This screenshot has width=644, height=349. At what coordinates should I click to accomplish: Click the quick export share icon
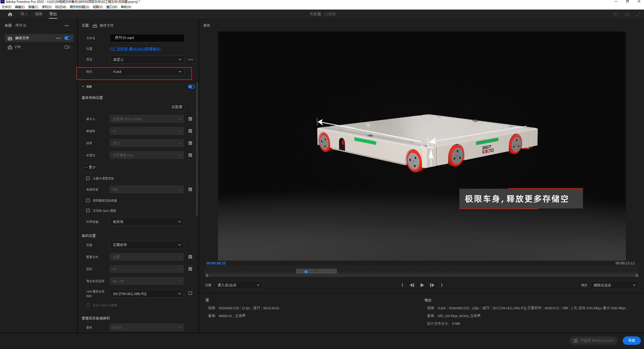[627, 14]
